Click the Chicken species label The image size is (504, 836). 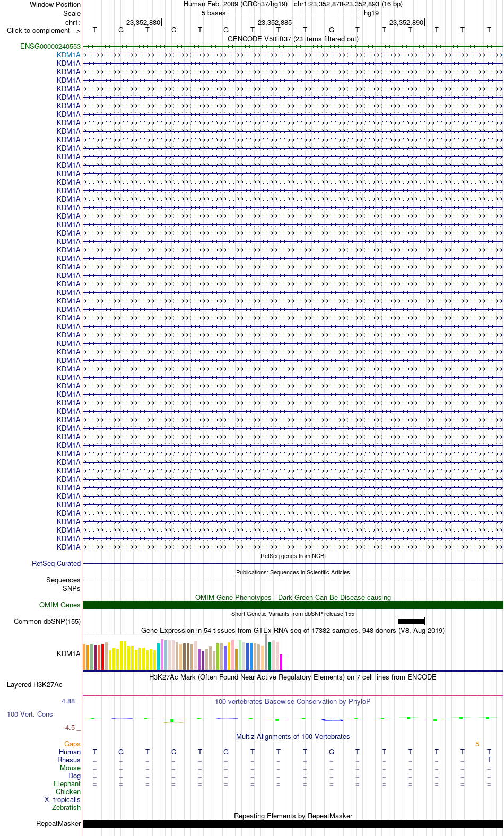pyautogui.click(x=68, y=792)
